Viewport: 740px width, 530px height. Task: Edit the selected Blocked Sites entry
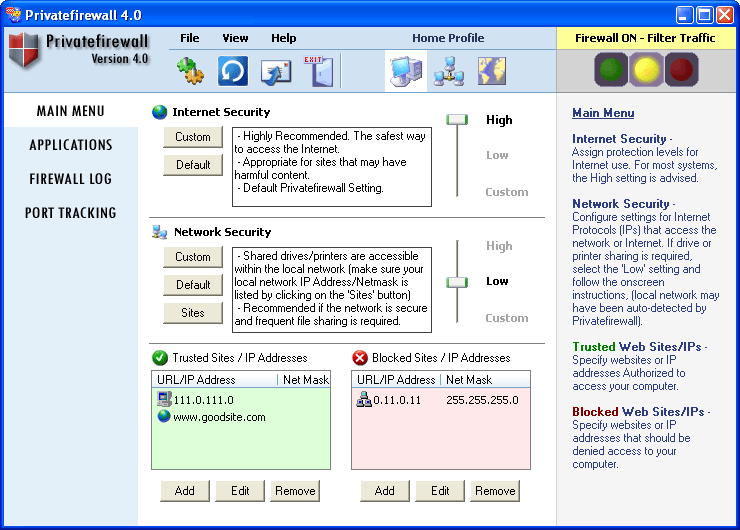440,491
